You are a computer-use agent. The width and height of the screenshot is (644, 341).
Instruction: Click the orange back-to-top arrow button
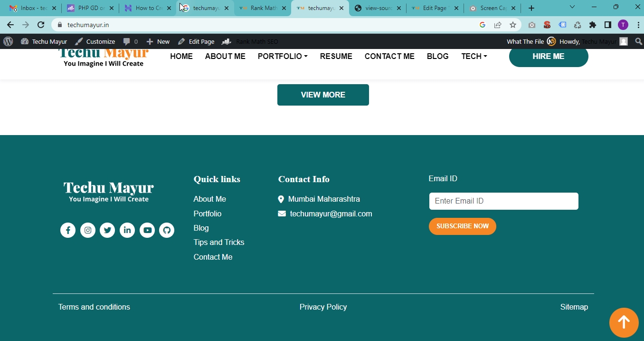click(x=624, y=322)
